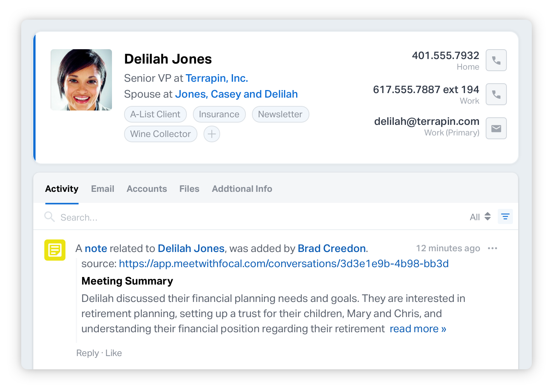
Task: Open the Accounts tab
Action: pos(147,189)
